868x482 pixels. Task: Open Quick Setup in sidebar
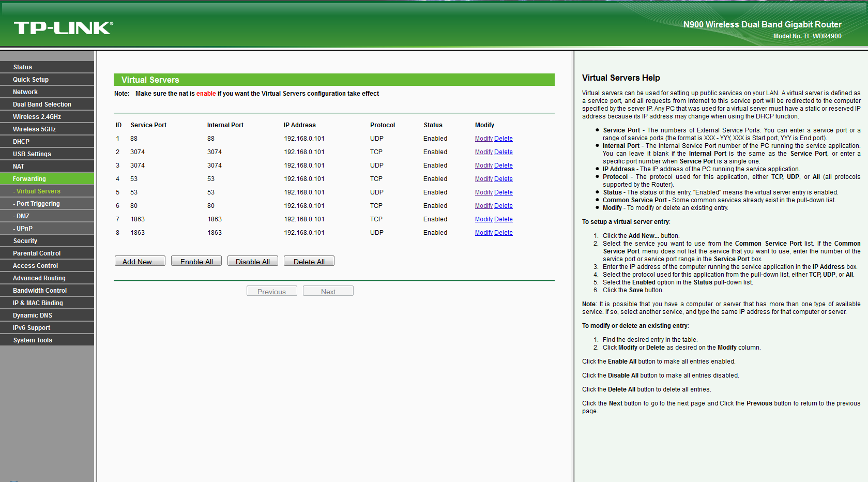(x=47, y=80)
